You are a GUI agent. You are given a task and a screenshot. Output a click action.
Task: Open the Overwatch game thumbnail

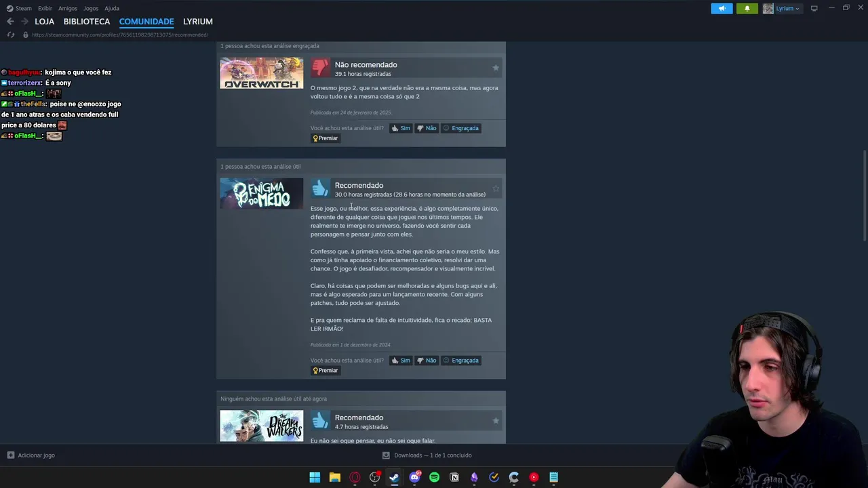(x=262, y=73)
